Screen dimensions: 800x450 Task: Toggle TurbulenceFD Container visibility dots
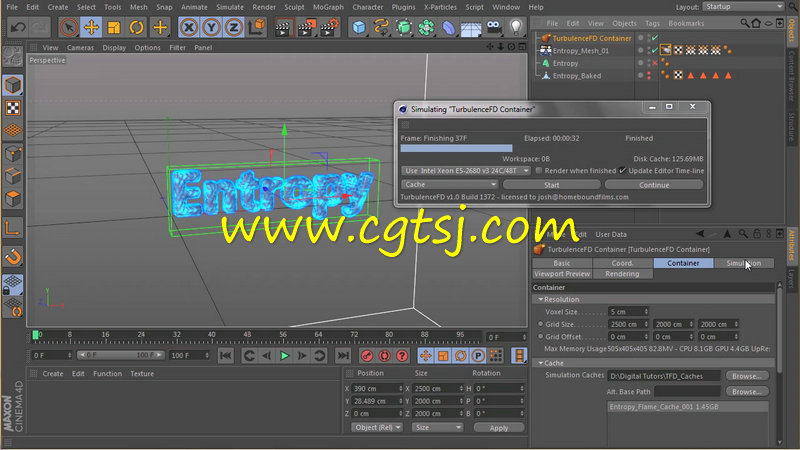point(648,38)
